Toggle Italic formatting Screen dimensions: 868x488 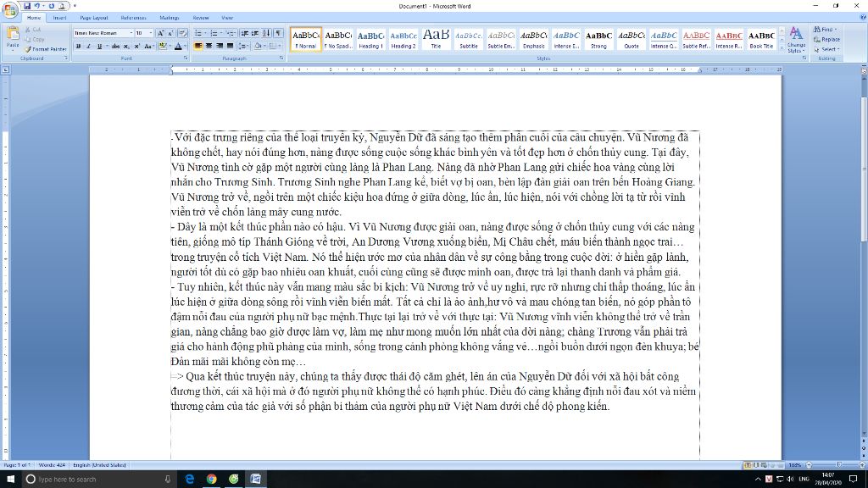[88, 47]
